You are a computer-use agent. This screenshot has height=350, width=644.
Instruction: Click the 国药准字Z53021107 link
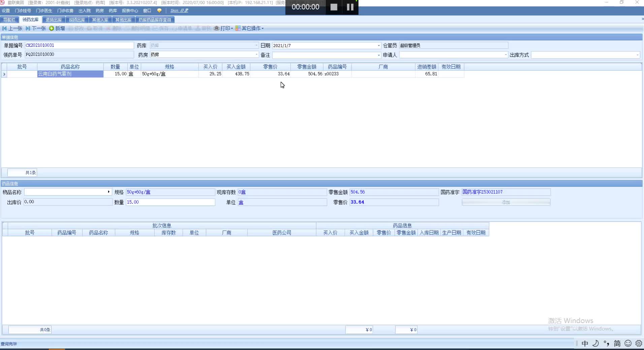click(x=483, y=192)
